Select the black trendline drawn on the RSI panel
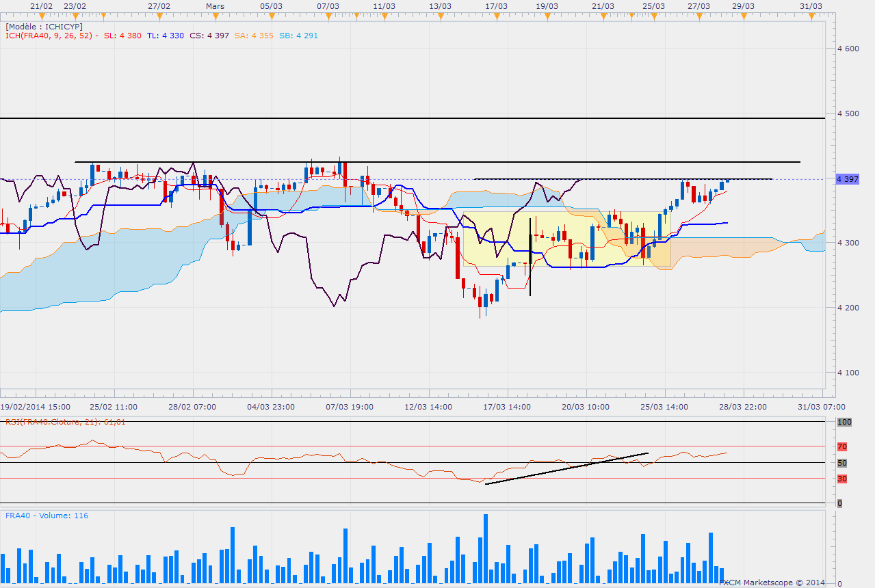The width and height of the screenshot is (875, 588). (x=566, y=468)
